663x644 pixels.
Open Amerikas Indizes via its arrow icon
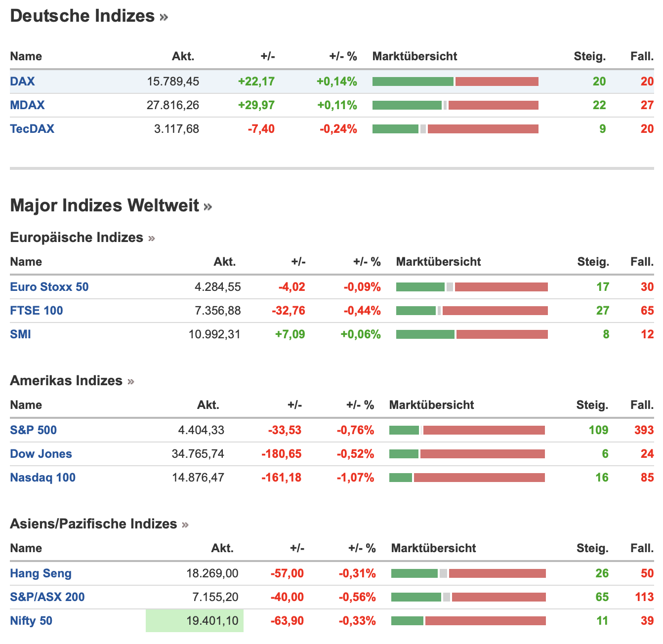tap(130, 382)
